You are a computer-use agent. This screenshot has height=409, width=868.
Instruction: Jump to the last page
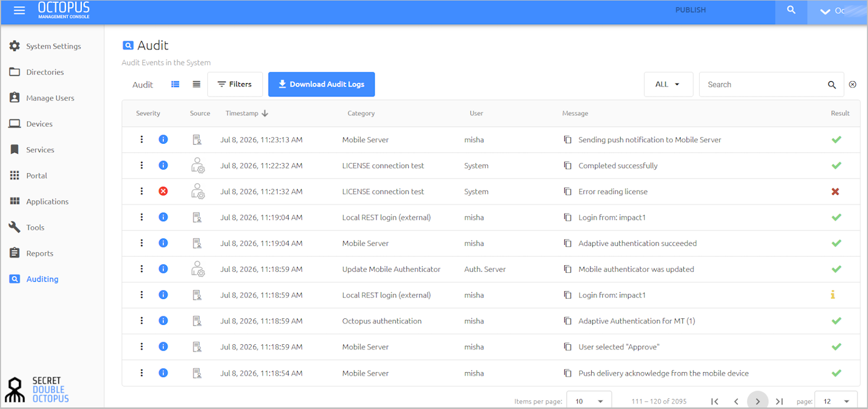click(780, 402)
